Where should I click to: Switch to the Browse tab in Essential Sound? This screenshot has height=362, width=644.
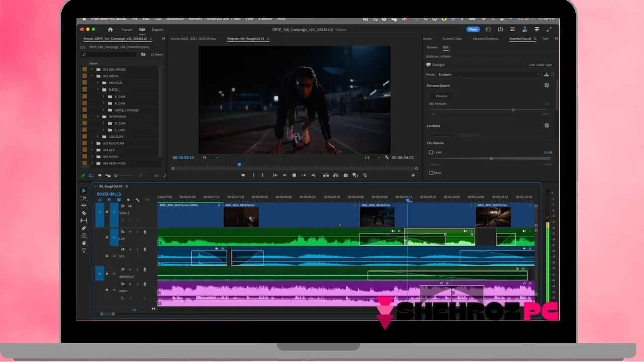[x=432, y=47]
